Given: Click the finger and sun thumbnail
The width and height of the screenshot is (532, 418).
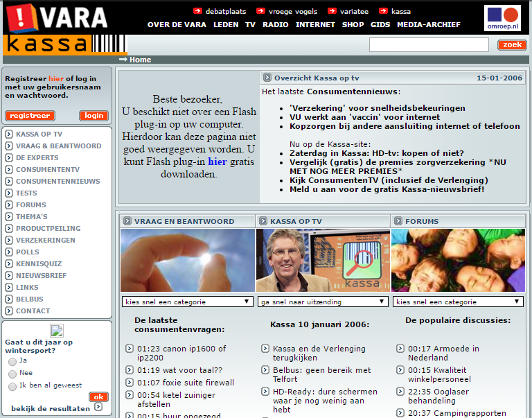Looking at the screenshot, I should click(x=188, y=260).
